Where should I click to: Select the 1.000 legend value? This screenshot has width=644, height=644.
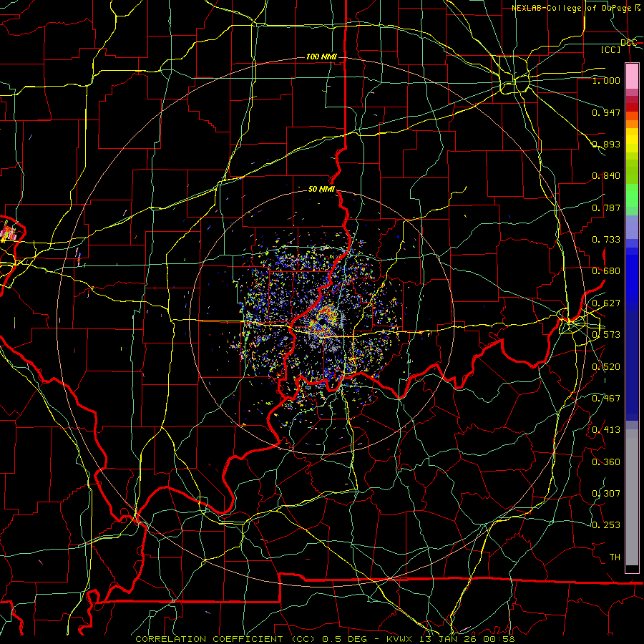pyautogui.click(x=606, y=80)
